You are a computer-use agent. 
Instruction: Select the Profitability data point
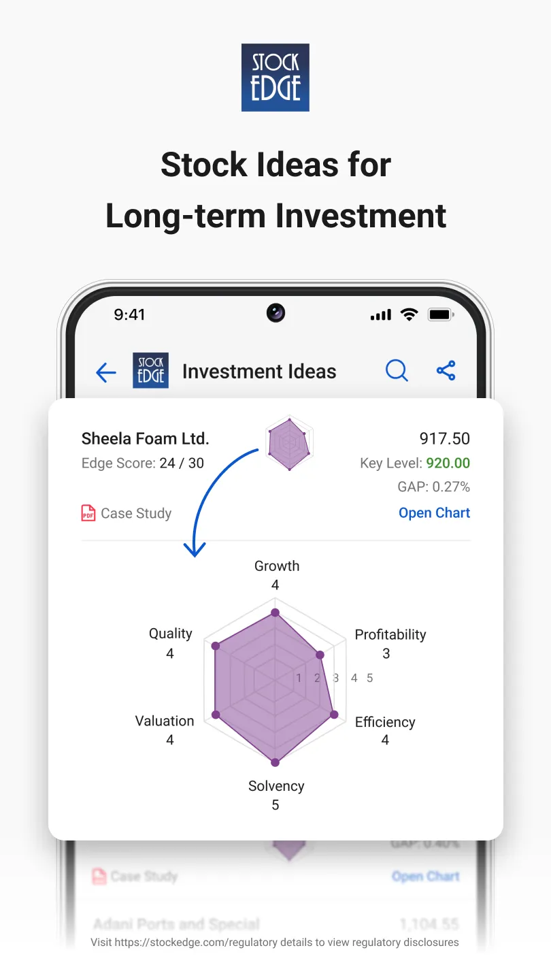(320, 655)
